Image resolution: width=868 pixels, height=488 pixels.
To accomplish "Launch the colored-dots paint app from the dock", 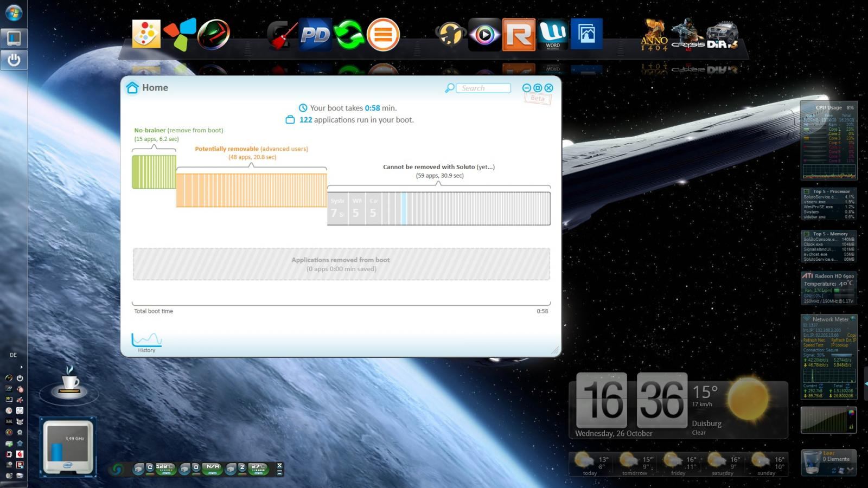I will click(x=146, y=34).
